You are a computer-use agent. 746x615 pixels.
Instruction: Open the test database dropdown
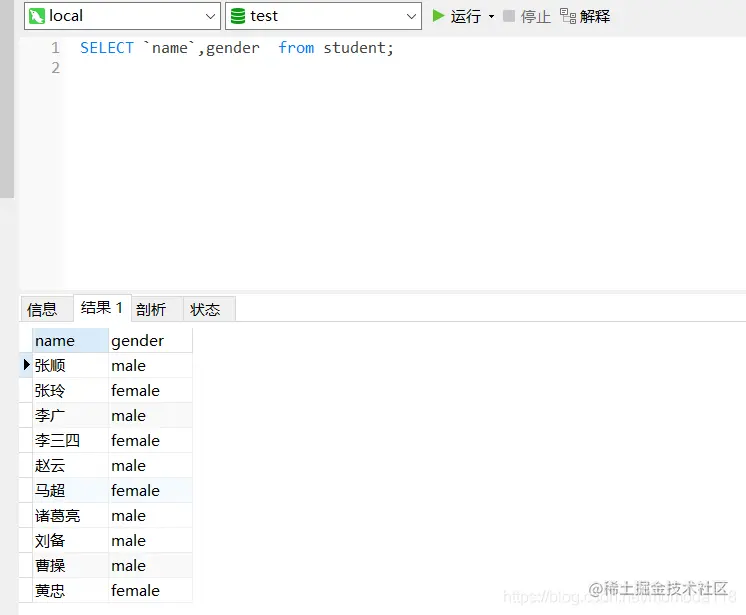pyautogui.click(x=411, y=16)
